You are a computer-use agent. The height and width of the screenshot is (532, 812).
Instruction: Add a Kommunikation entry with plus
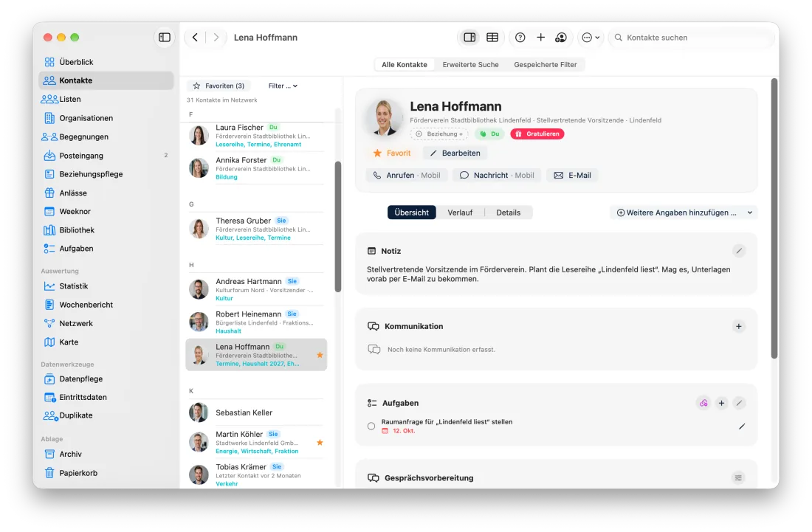(739, 327)
